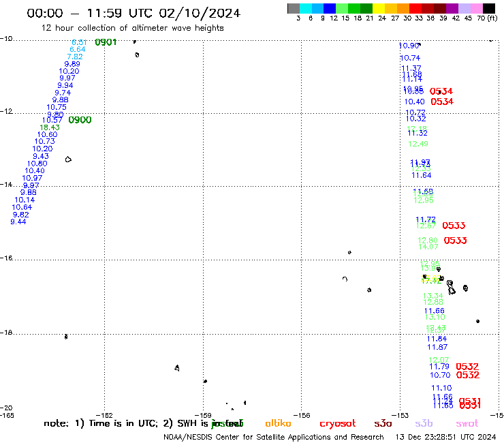Click the wave height value '10.73'

[45, 141]
